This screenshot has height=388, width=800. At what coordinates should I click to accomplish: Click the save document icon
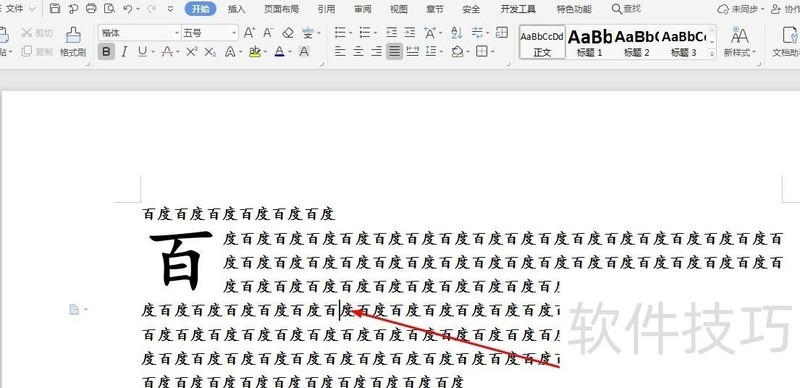(x=55, y=9)
